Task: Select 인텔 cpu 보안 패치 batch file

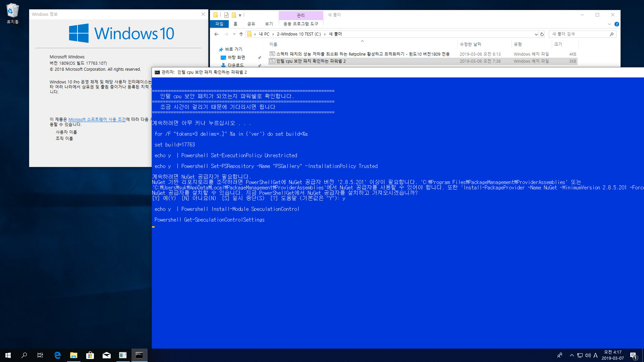Action: (423, 61)
